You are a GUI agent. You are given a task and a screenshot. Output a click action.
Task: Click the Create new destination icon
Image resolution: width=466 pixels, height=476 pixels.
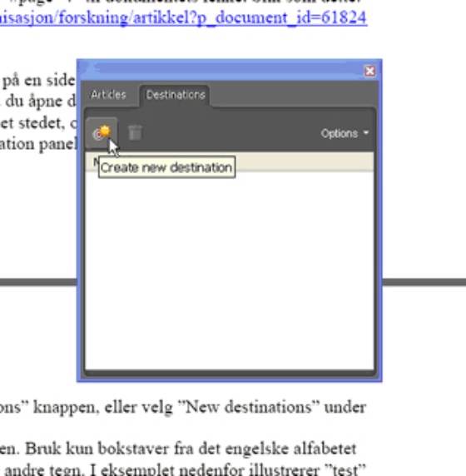pyautogui.click(x=102, y=133)
